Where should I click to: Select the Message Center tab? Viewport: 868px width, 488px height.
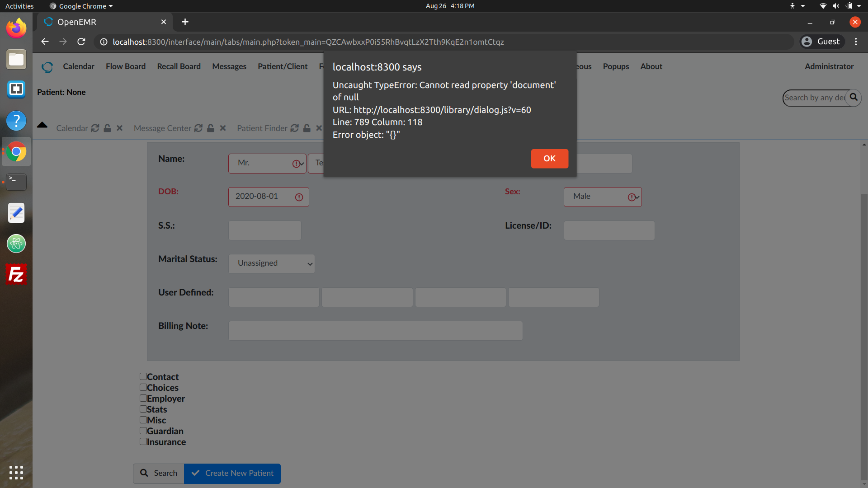click(x=162, y=128)
